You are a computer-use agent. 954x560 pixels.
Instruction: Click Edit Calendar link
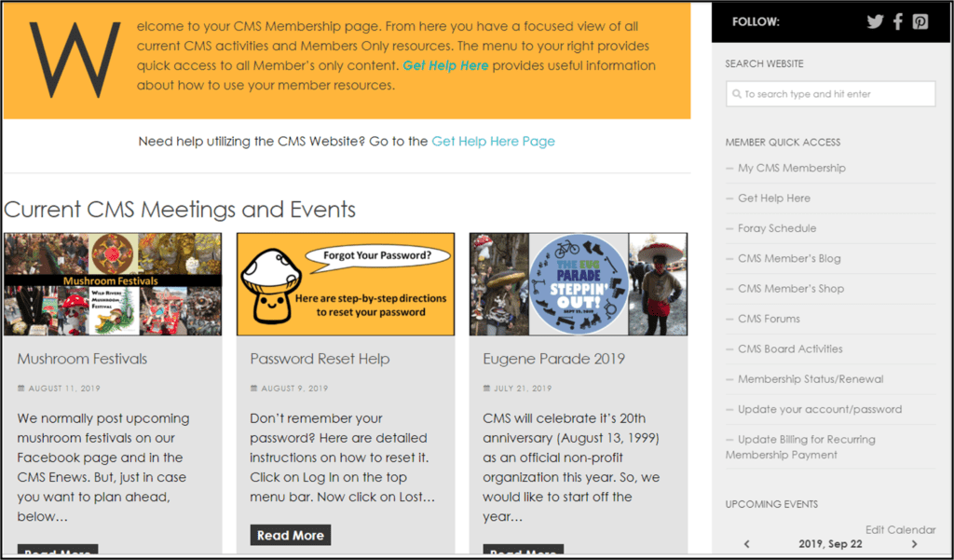pyautogui.click(x=901, y=529)
